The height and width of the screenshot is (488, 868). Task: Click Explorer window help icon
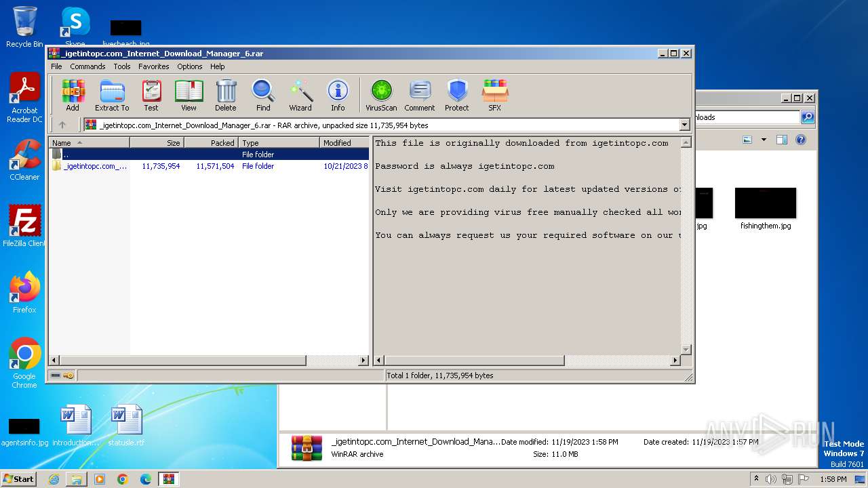800,140
